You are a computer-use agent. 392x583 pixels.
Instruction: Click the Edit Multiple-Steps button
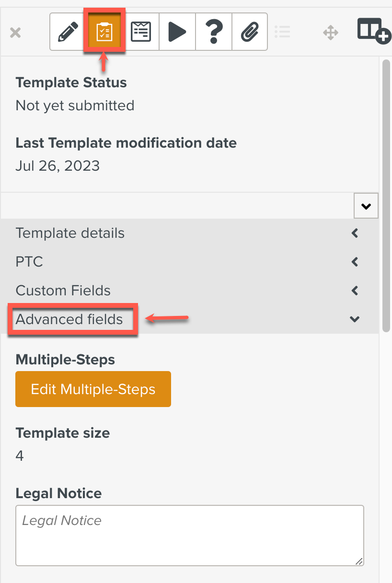coord(93,389)
